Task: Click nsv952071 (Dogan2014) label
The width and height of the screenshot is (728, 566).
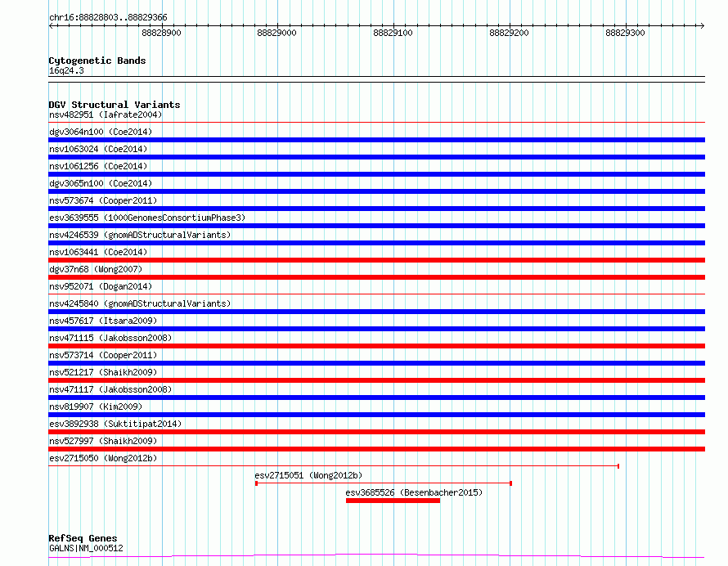Action: click(x=101, y=286)
